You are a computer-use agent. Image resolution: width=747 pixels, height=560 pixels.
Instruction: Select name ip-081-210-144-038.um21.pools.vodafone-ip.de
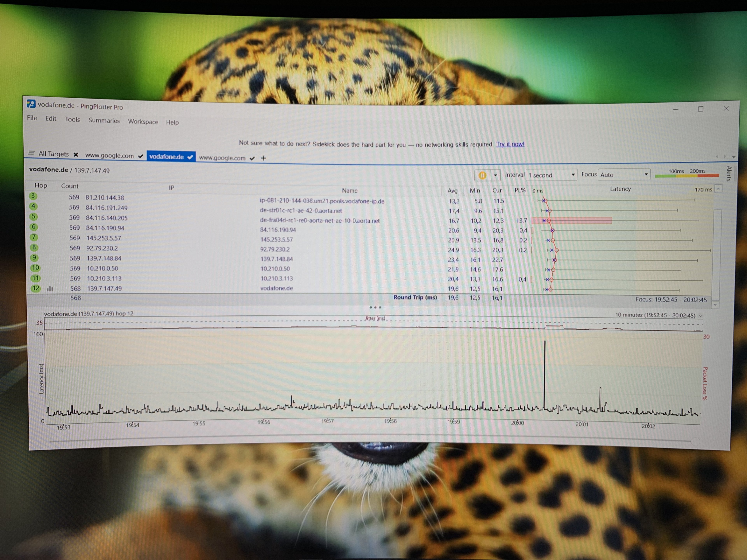pyautogui.click(x=322, y=201)
